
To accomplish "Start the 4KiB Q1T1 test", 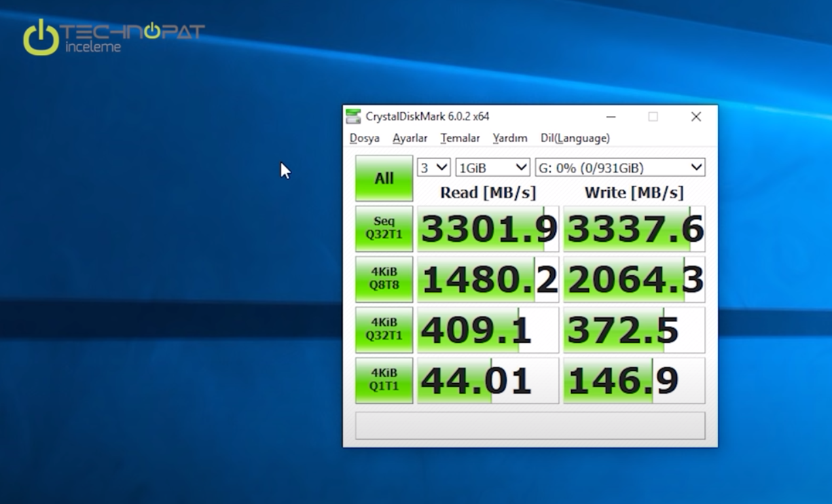I will pyautogui.click(x=384, y=380).
